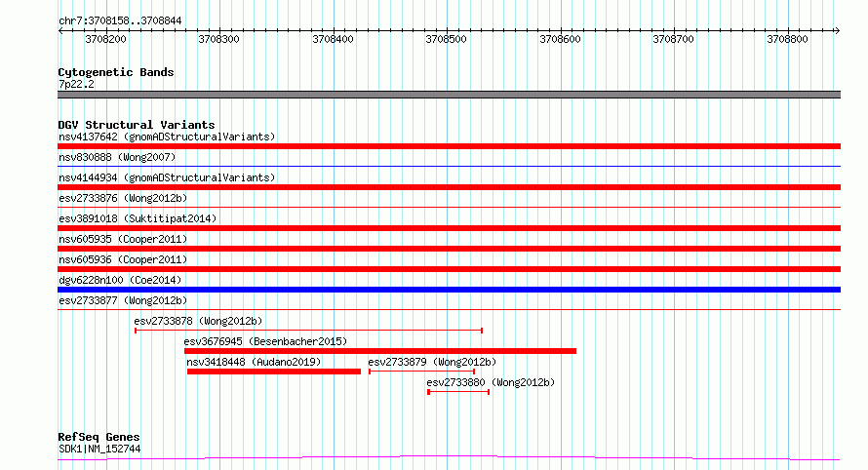Click the red bar under nsv3418448
Screen dimensions: 868x470
[274, 372]
